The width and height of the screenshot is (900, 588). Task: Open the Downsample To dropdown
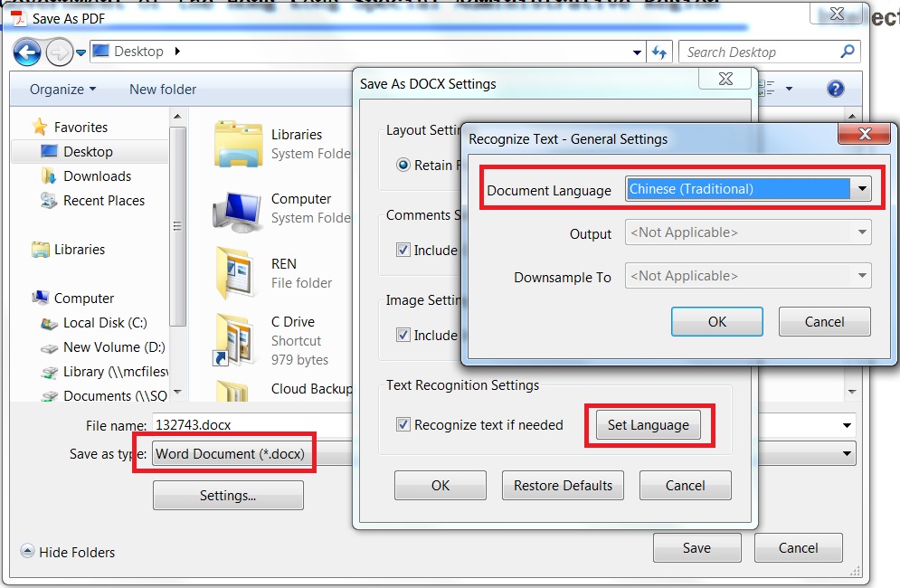pyautogui.click(x=748, y=276)
